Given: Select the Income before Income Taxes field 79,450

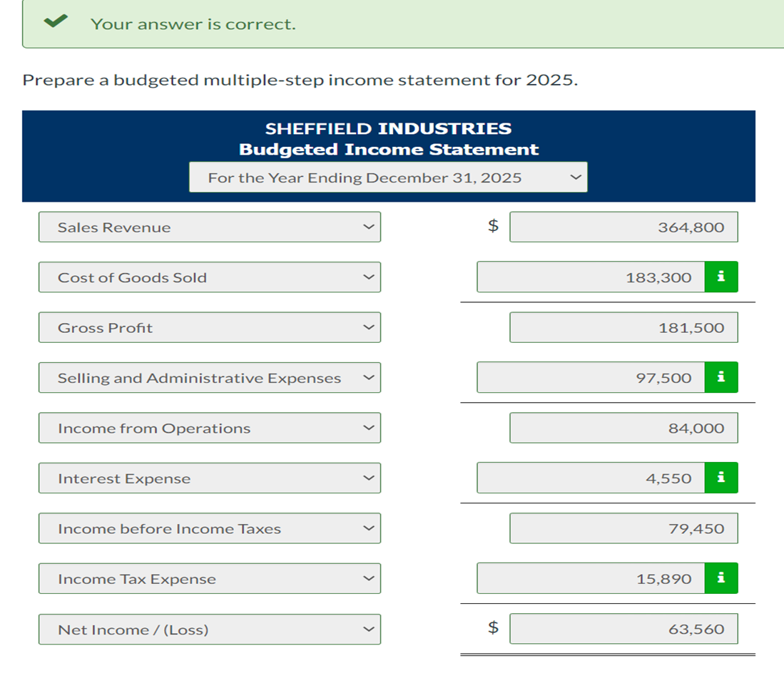Looking at the screenshot, I should tap(623, 528).
